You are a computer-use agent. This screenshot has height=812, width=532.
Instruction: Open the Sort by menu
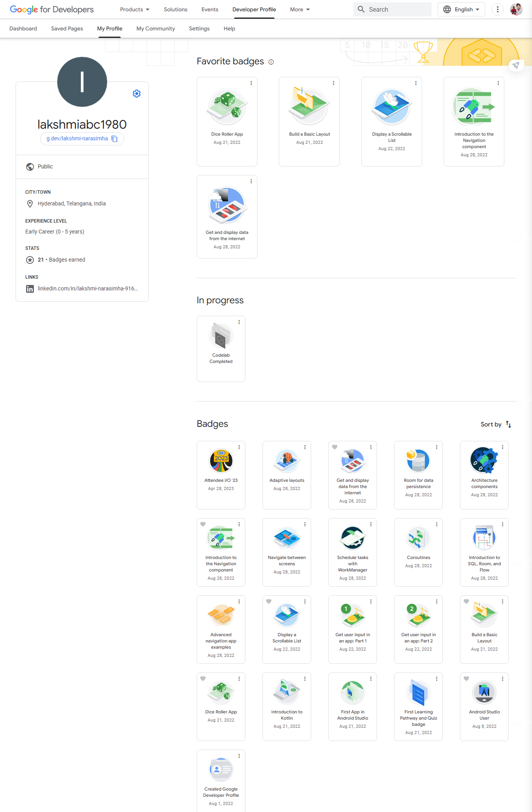point(496,424)
